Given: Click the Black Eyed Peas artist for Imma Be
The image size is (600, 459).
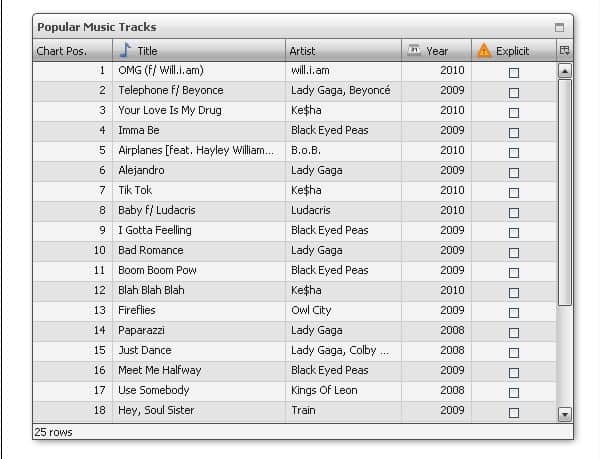Looking at the screenshot, I should [x=329, y=130].
